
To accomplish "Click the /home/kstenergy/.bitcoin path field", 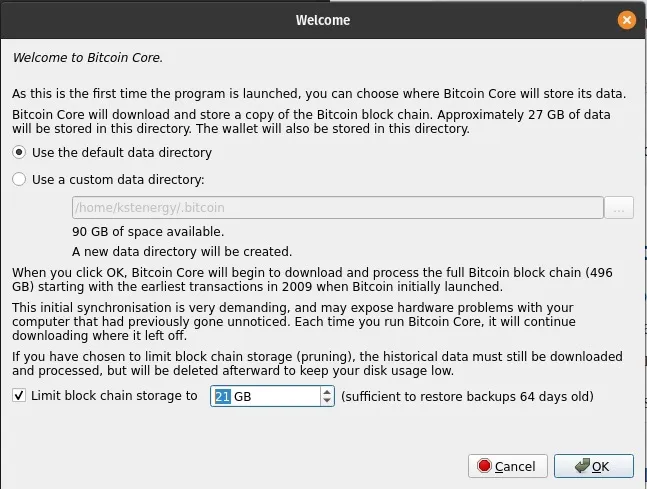I will pyautogui.click(x=337, y=208).
